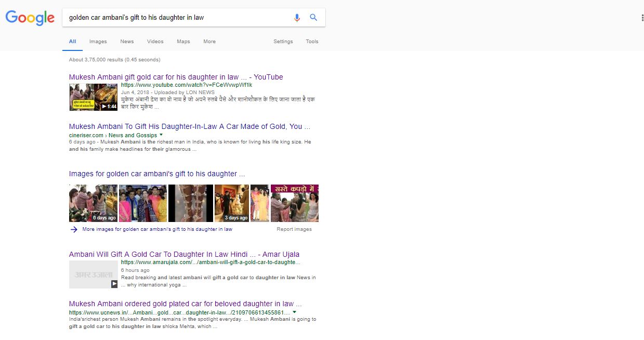Click the 'cineriser.com › News and Gossips' breadcrumb
The width and height of the screenshot is (644, 340).
(x=113, y=135)
